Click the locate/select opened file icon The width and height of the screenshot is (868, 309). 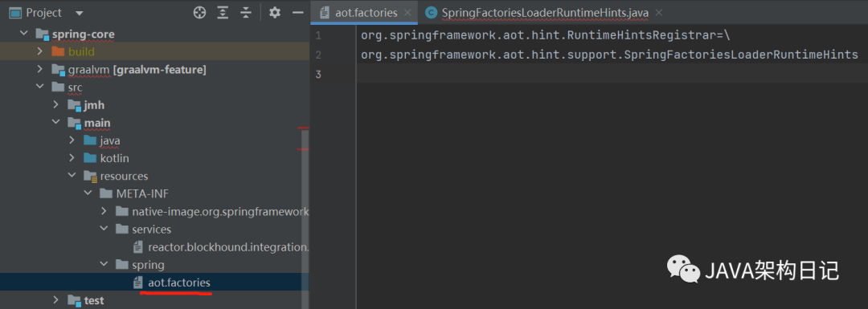(x=199, y=12)
